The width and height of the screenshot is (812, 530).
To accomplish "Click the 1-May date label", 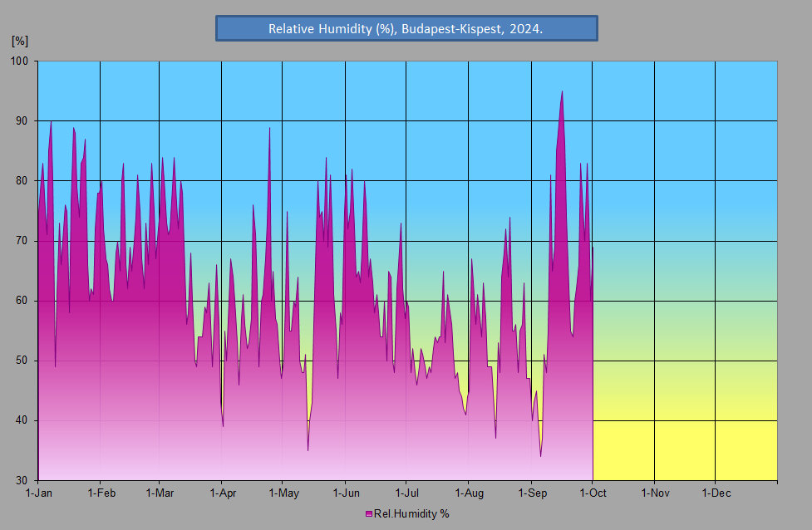I will pos(283,493).
